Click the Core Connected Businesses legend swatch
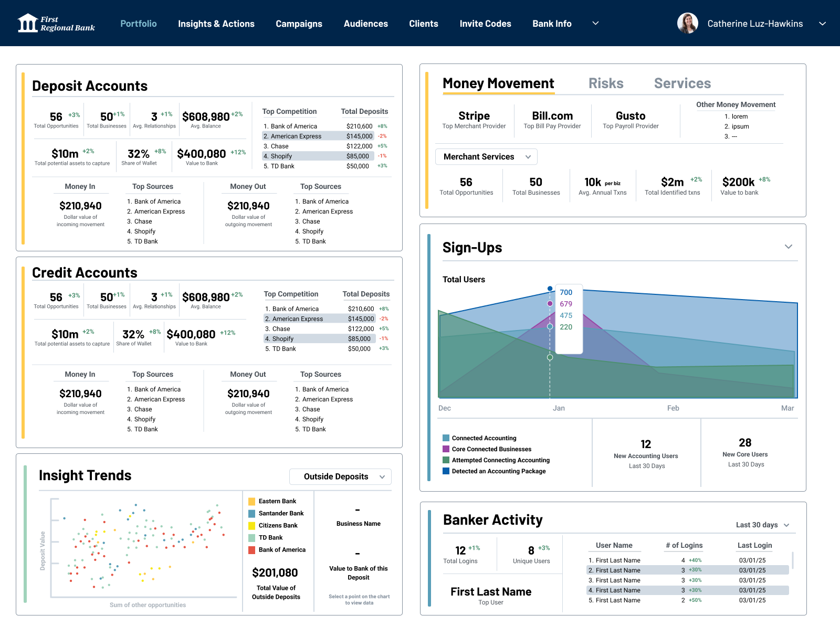The width and height of the screenshot is (840, 637). [x=446, y=449]
